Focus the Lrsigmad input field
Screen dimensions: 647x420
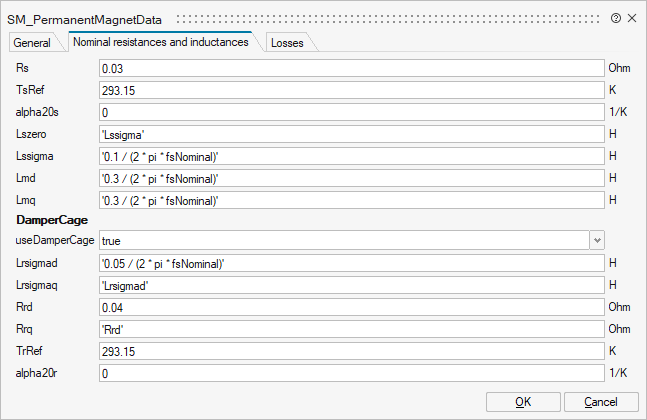(352, 263)
